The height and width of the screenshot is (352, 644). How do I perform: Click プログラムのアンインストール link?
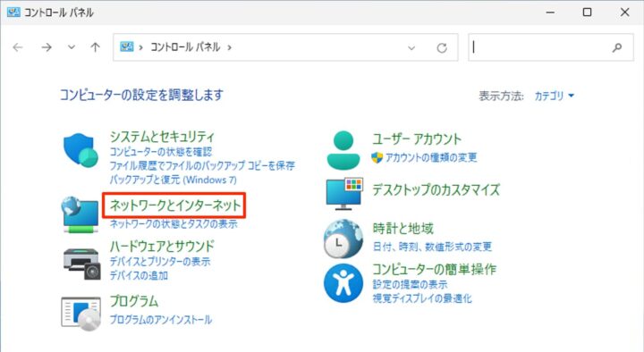[161, 320]
